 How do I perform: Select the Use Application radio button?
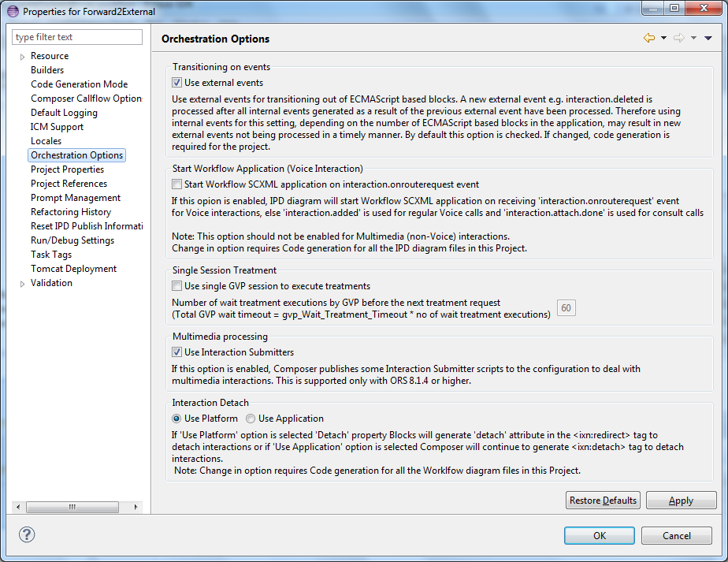point(251,419)
